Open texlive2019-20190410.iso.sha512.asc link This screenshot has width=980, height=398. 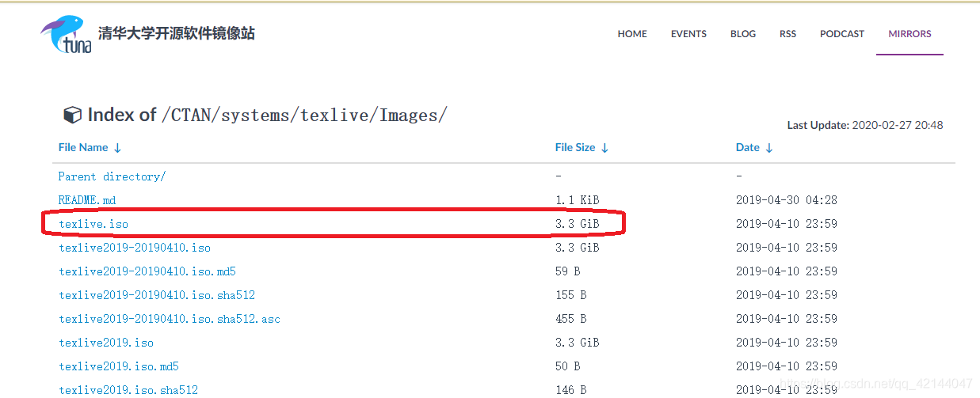pyautogui.click(x=169, y=319)
